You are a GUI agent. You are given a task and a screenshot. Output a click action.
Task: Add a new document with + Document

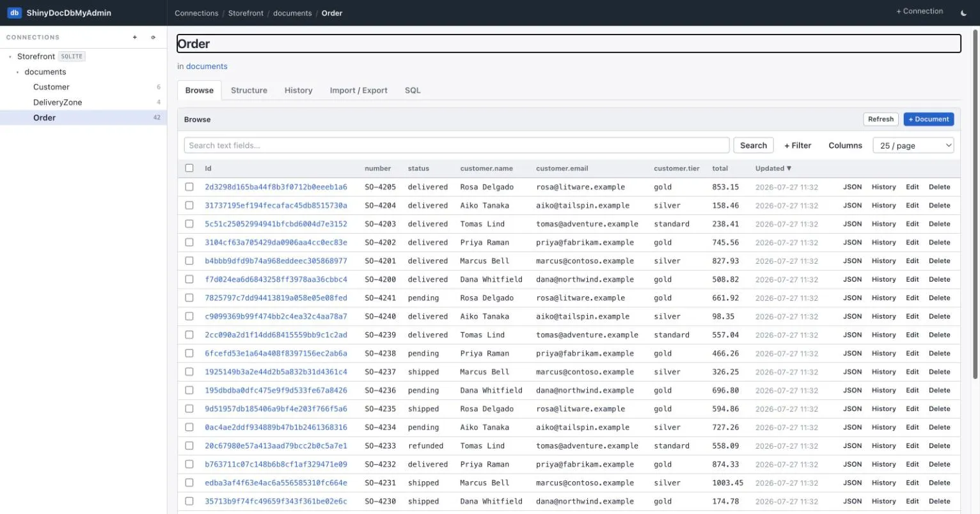click(929, 119)
